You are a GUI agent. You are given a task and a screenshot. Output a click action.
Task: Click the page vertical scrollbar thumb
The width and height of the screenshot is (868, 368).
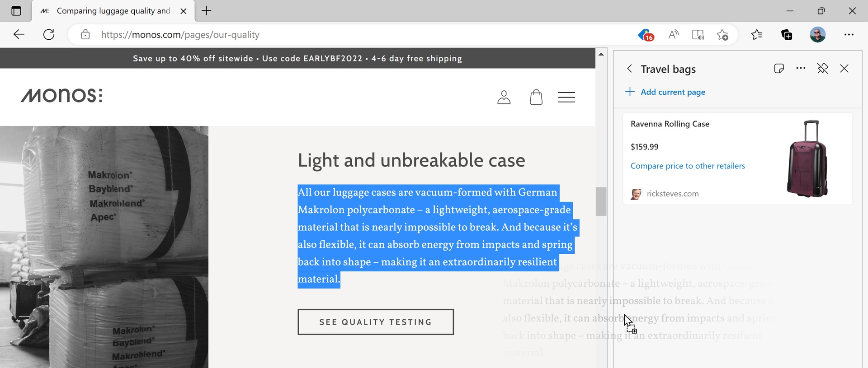pyautogui.click(x=601, y=201)
